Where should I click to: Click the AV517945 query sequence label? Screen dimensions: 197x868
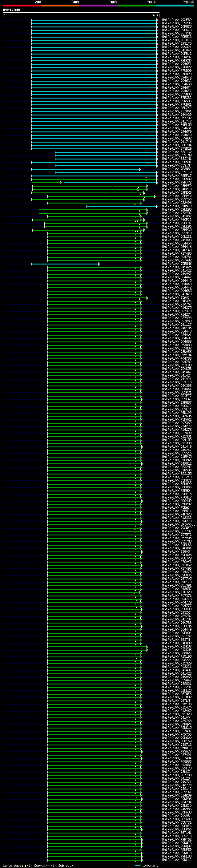(x=11, y=10)
